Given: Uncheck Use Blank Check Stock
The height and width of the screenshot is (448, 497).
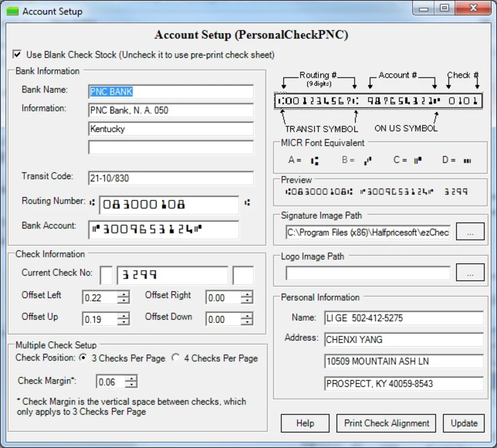Looking at the screenshot, I should click(x=17, y=55).
